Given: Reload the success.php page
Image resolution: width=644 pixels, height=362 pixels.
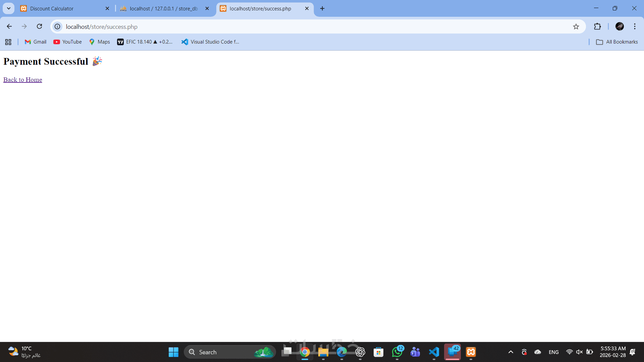Looking at the screenshot, I should (x=39, y=26).
